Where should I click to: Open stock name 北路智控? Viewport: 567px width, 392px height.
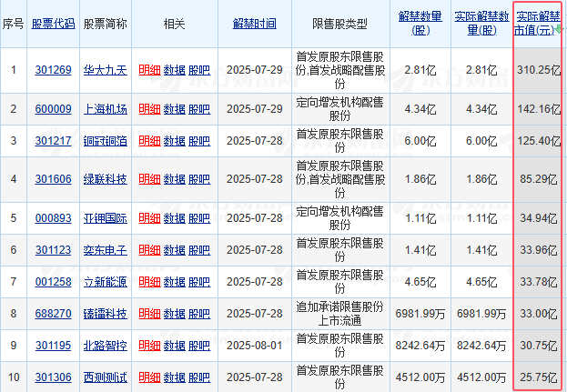[106, 345]
